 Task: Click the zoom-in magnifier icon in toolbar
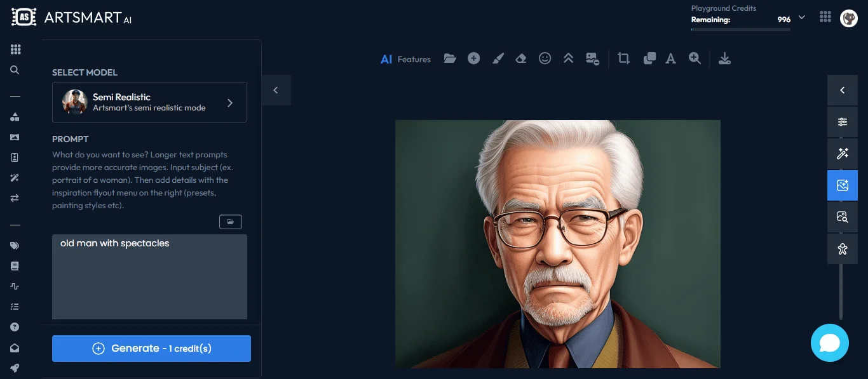tap(695, 58)
